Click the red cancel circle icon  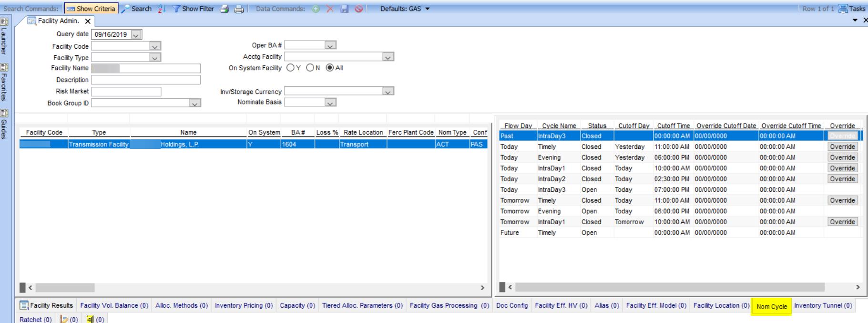pos(359,9)
